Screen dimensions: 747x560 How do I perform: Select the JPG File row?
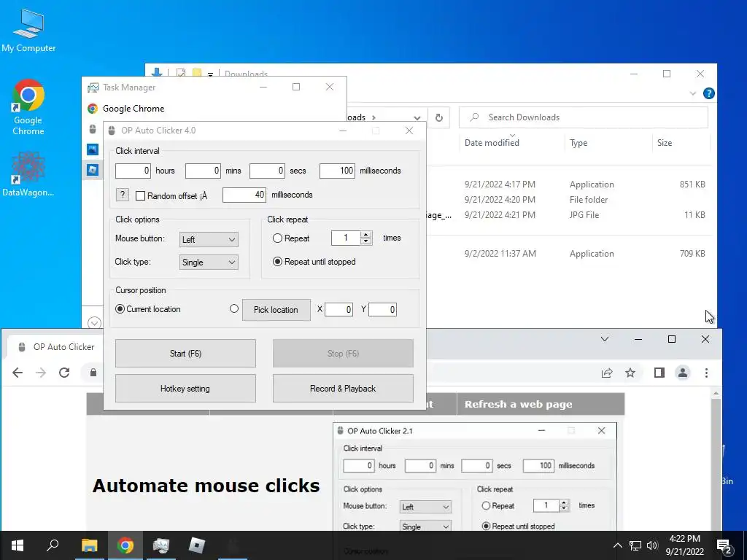(569, 215)
